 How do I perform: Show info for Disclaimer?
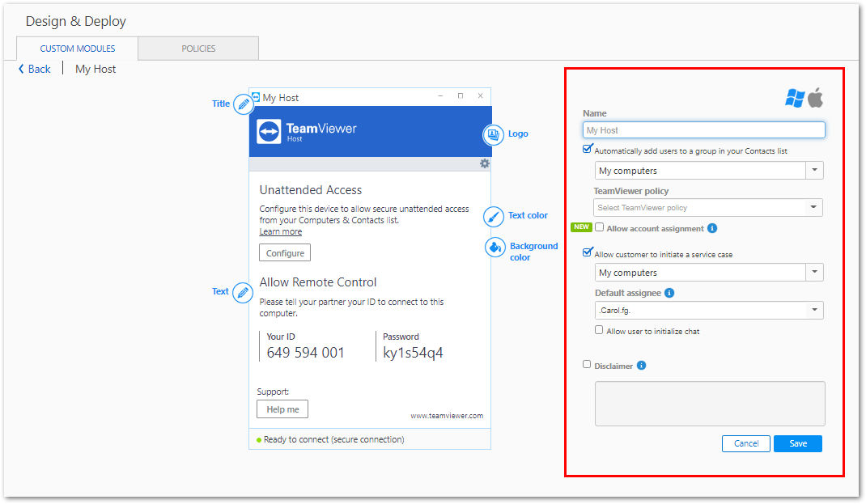(x=641, y=366)
